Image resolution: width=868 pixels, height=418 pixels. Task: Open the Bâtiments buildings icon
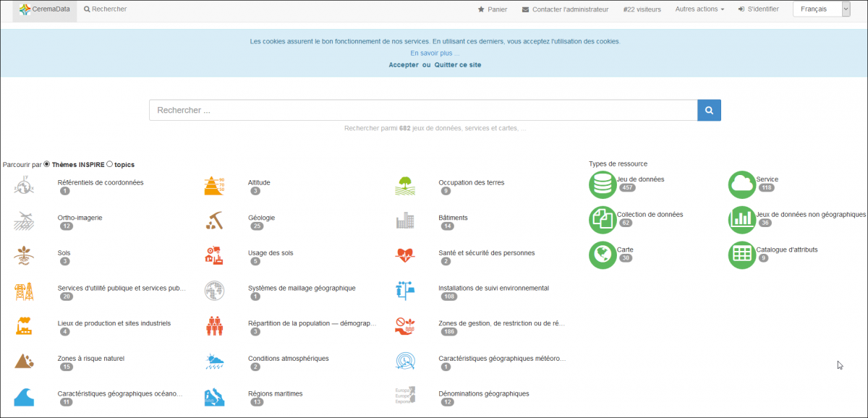[x=405, y=221]
